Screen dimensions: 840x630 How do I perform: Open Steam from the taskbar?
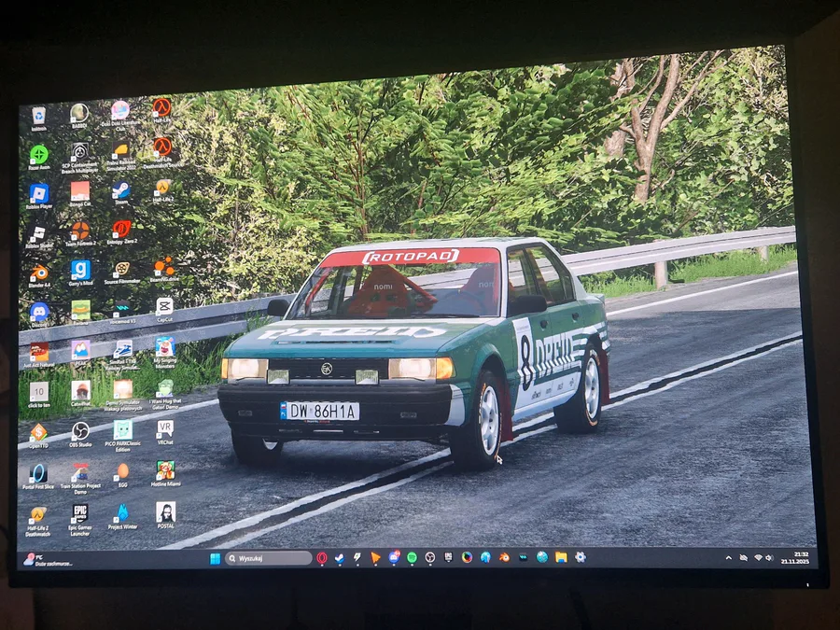point(340,559)
